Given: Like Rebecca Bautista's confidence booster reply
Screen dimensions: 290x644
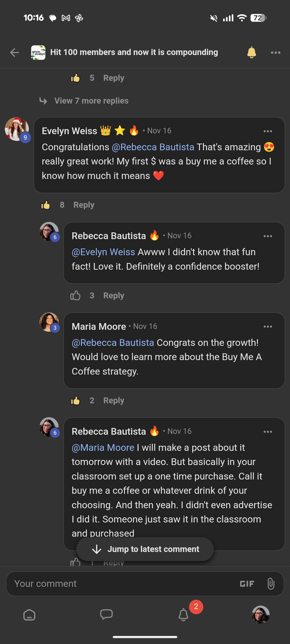Looking at the screenshot, I should coord(75,296).
